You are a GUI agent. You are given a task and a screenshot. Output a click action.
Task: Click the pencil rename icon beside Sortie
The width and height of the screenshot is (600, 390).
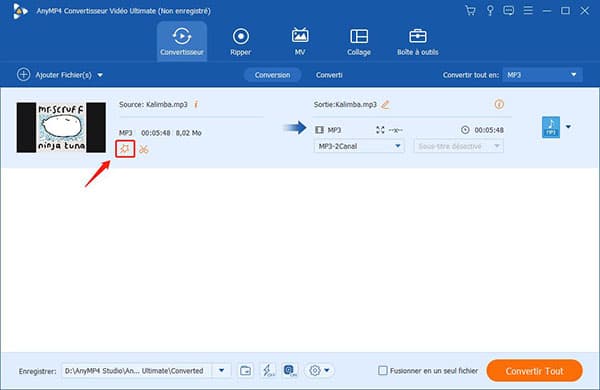385,104
